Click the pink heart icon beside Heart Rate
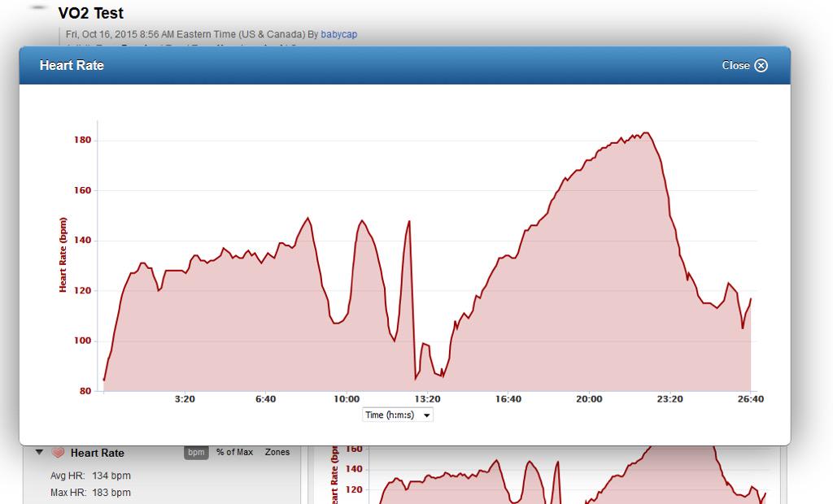The width and height of the screenshot is (833, 504). coord(58,453)
